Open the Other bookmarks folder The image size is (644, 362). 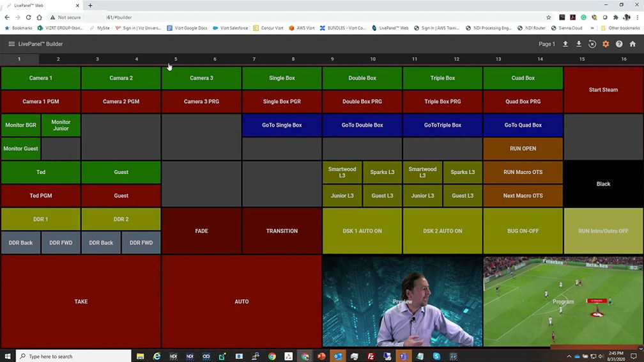620,28
